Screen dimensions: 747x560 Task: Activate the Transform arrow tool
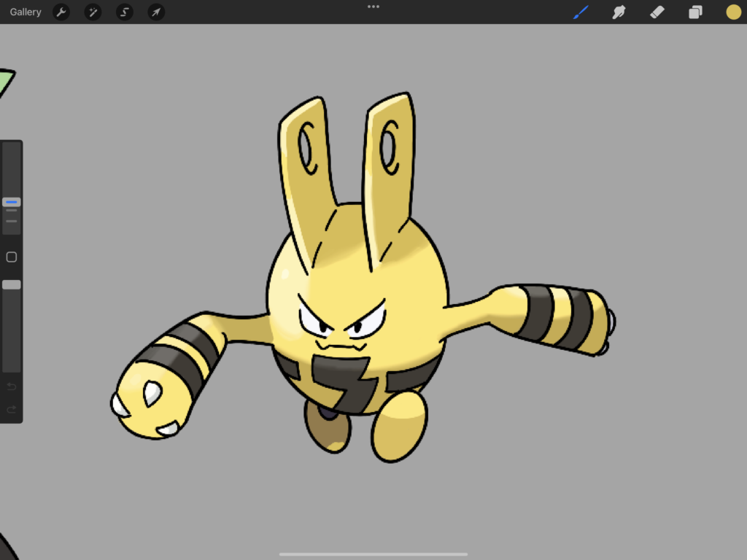point(156,12)
